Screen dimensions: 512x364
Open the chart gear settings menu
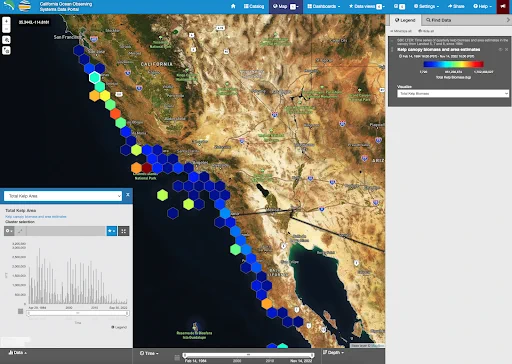[x=9, y=231]
